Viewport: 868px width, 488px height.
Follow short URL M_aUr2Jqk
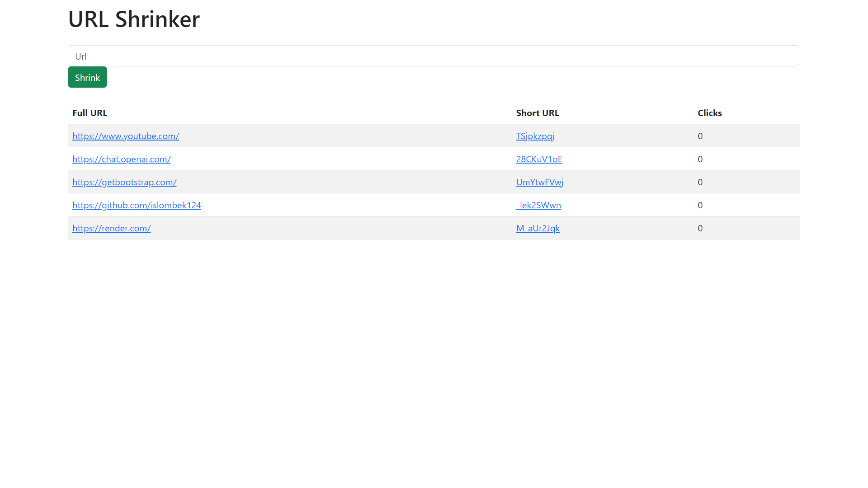pyautogui.click(x=538, y=228)
